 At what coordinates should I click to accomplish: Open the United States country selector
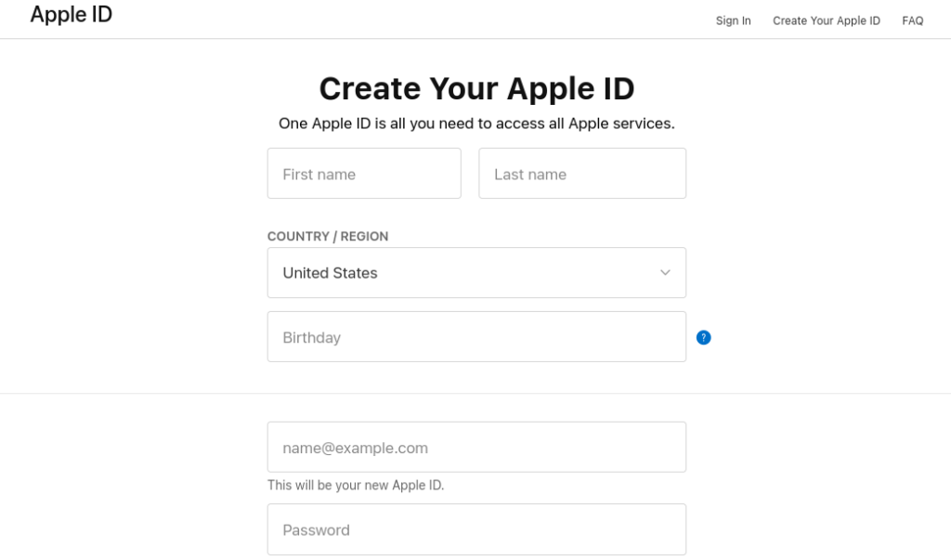coord(476,272)
